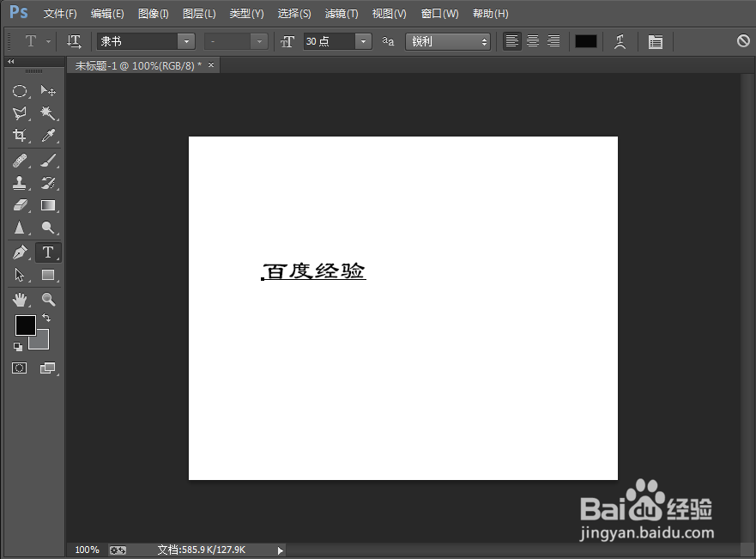Open the warp text dialog
Screen dimensions: 756x559
click(x=620, y=41)
